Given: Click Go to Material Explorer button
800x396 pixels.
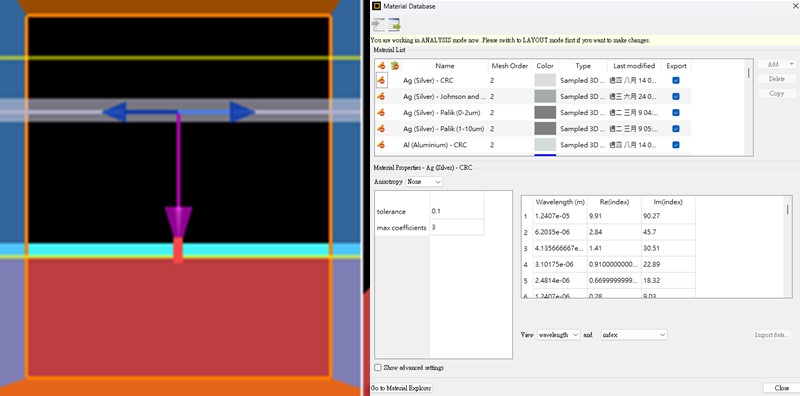Looking at the screenshot, I should click(402, 388).
